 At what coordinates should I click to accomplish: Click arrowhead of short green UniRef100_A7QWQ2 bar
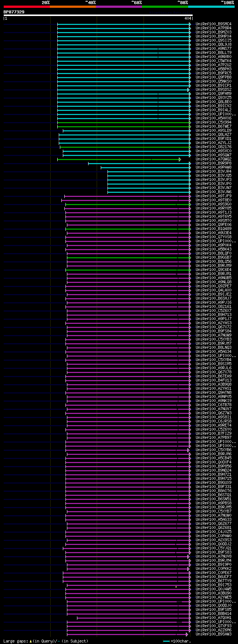coord(180,159)
